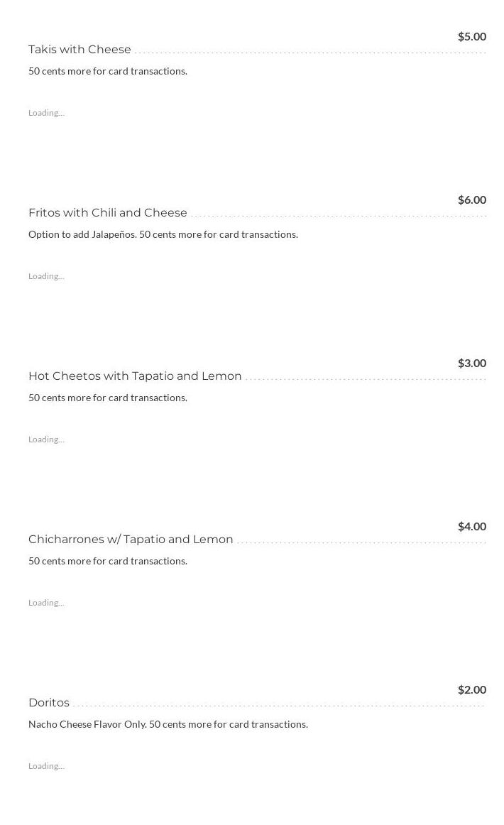This screenshot has width=504, height=825.
Task: Open the Fritos with Chili and Cheese item
Action: point(108,213)
